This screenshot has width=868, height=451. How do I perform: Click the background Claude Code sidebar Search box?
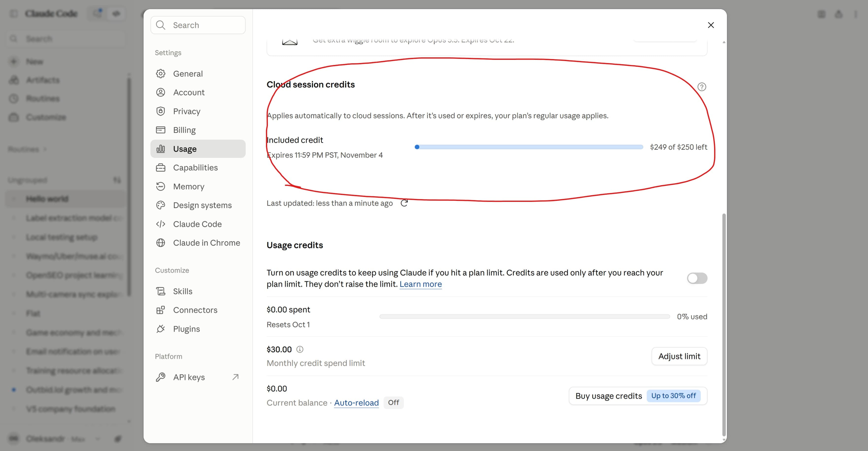(66, 39)
